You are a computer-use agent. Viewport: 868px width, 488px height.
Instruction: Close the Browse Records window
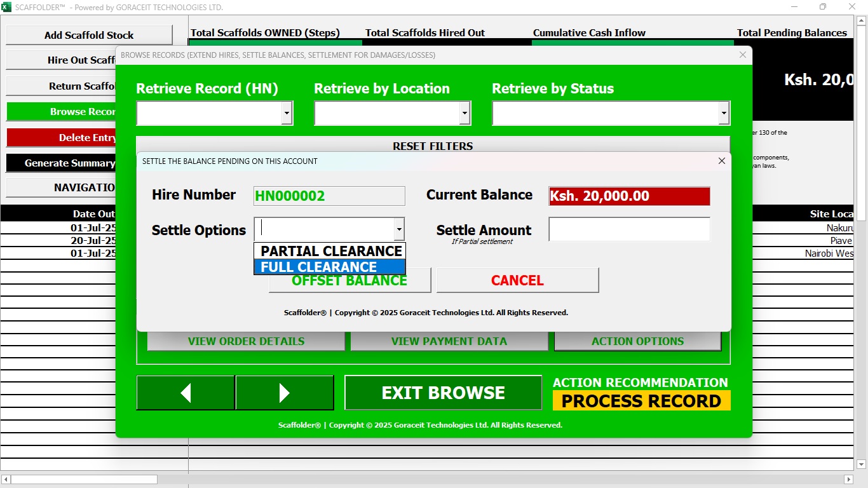pos(743,55)
